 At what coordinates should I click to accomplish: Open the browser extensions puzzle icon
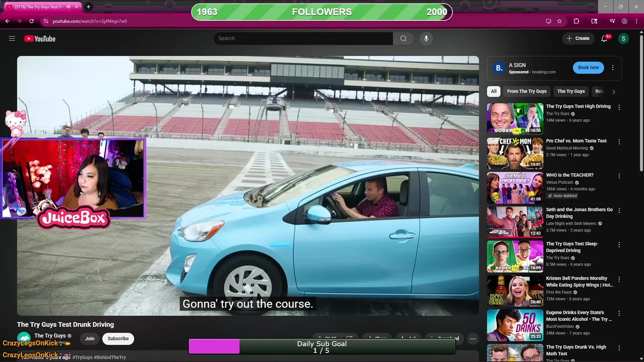click(x=577, y=21)
